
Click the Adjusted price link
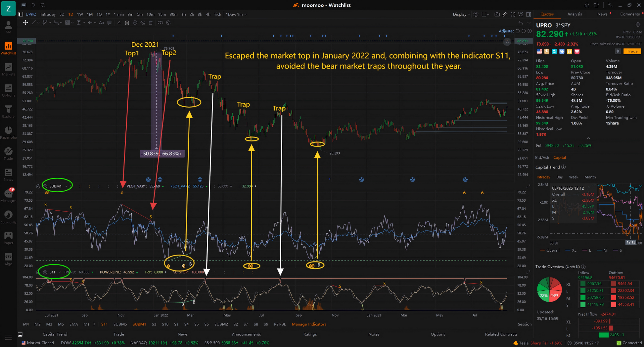coord(506,31)
